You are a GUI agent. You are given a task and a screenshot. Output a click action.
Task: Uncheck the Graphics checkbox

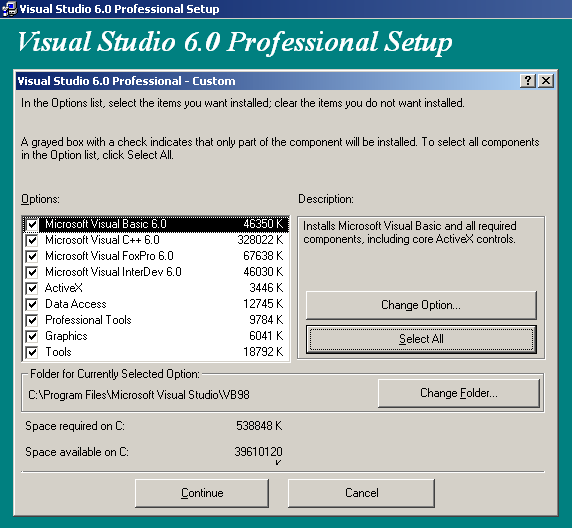coord(32,336)
